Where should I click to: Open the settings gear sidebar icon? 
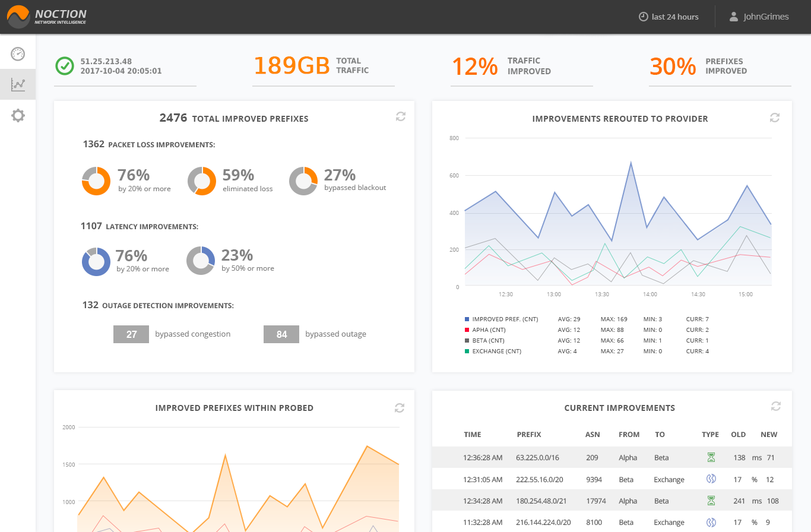coord(18,115)
